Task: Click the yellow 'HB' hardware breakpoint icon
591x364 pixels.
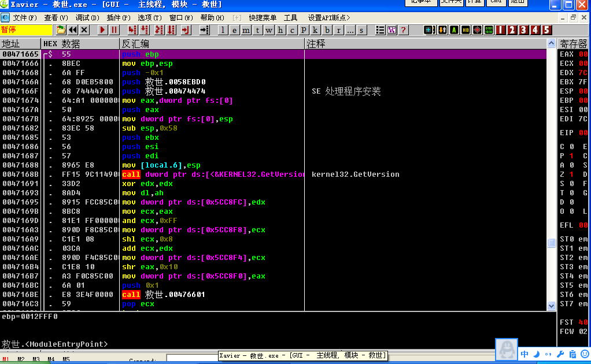Action: tap(466, 30)
